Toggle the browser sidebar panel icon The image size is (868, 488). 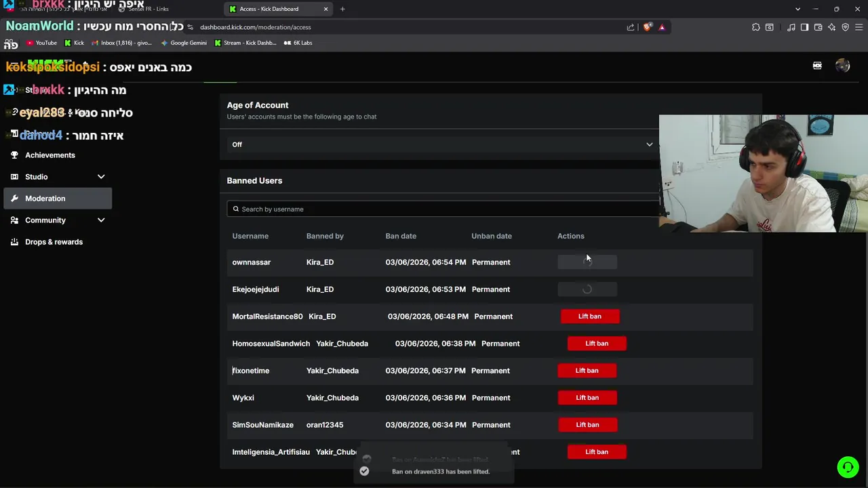coord(804,27)
